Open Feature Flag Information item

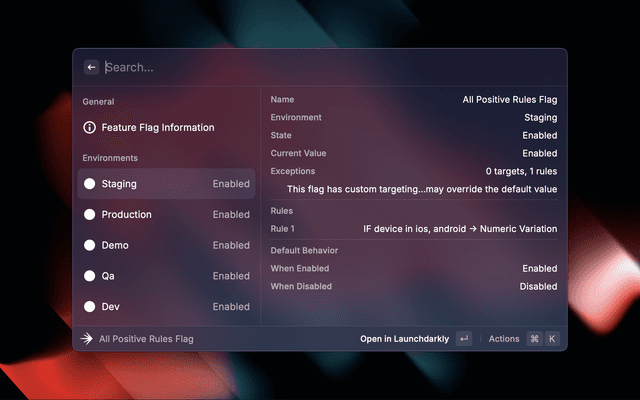pyautogui.click(x=158, y=128)
